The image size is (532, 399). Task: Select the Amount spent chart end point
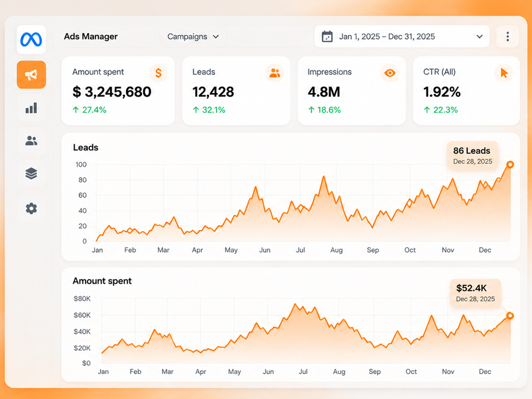[510, 316]
